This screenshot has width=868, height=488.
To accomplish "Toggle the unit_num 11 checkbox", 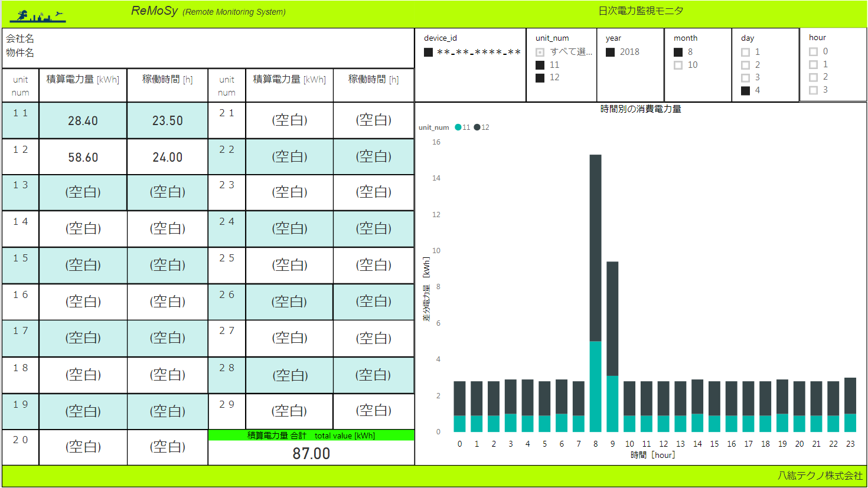I will [x=540, y=65].
